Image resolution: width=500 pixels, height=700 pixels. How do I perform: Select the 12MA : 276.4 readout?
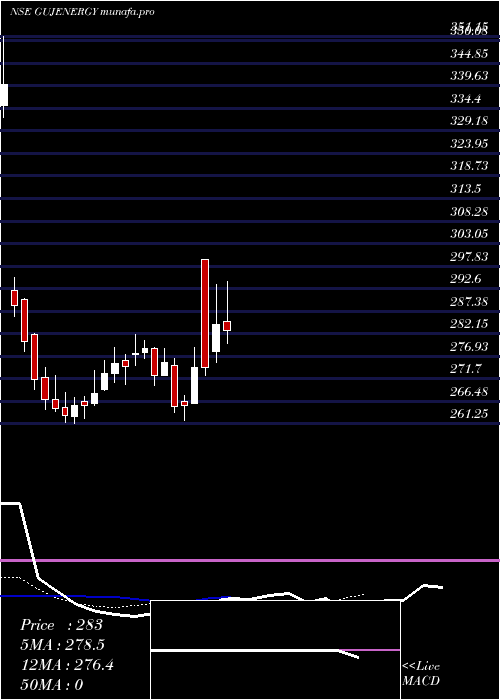click(x=67, y=665)
